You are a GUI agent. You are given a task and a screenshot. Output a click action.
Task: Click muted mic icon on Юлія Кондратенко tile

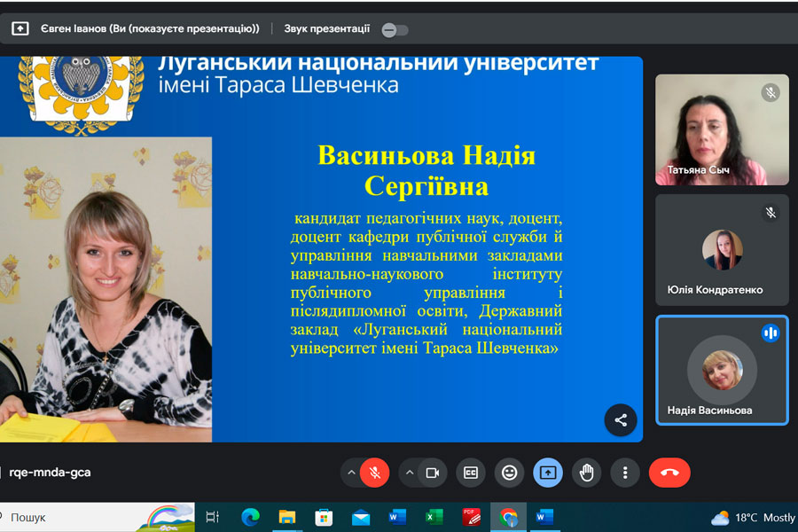tap(771, 212)
